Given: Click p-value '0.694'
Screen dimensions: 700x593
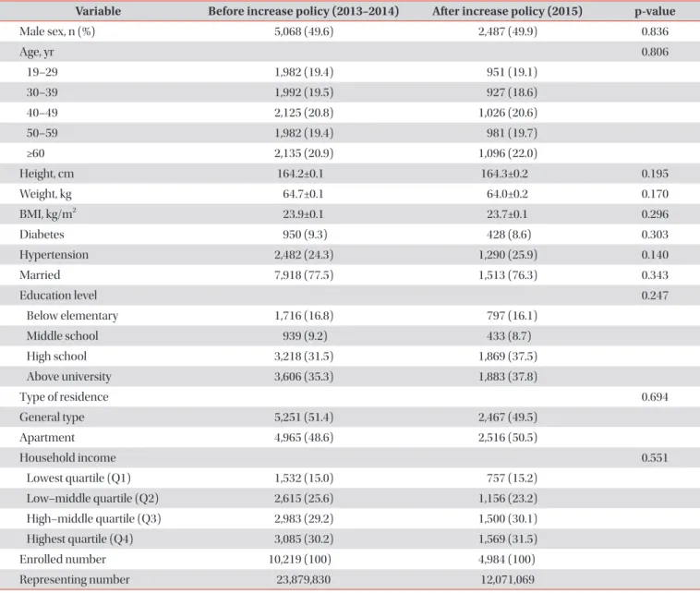Looking at the screenshot, I should (655, 396).
